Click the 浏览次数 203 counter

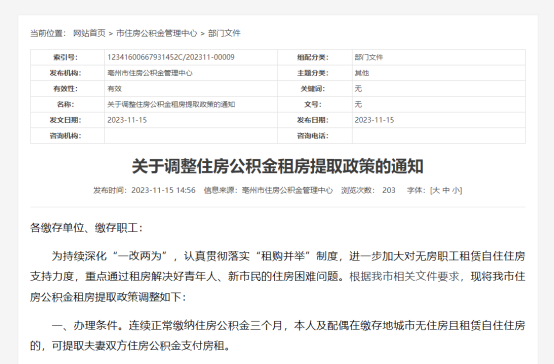click(368, 190)
